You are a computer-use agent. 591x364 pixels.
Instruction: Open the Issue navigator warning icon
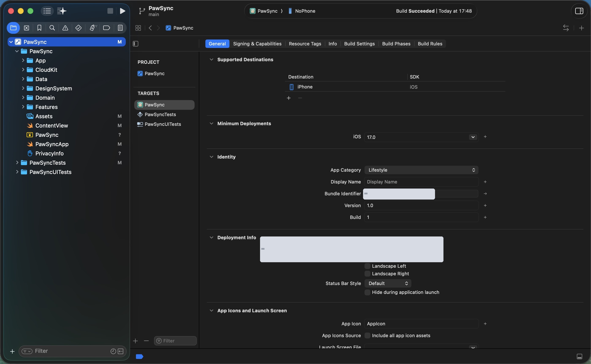(x=65, y=28)
